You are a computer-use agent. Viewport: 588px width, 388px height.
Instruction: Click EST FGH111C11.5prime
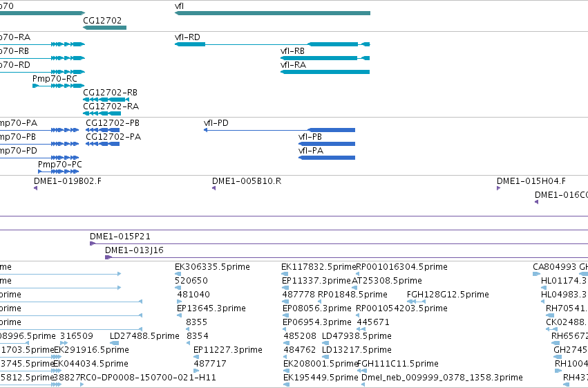coord(398,364)
